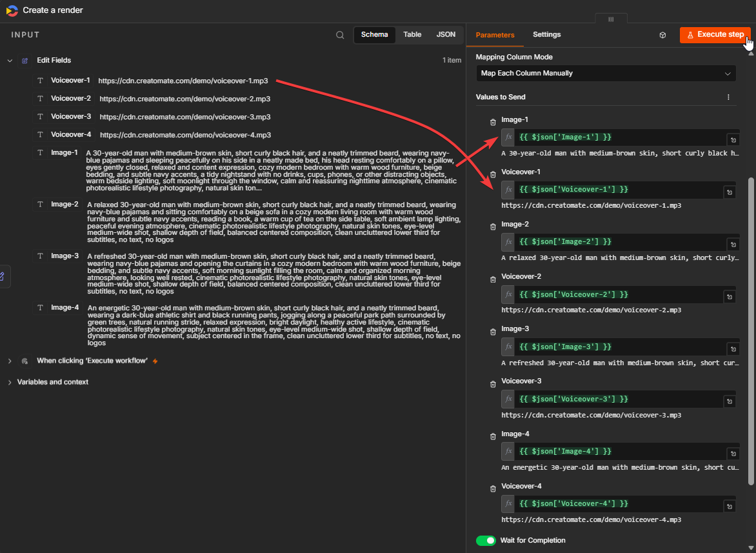756x553 pixels.
Task: Delete the Voiceover-1 mapped value
Action: point(493,174)
